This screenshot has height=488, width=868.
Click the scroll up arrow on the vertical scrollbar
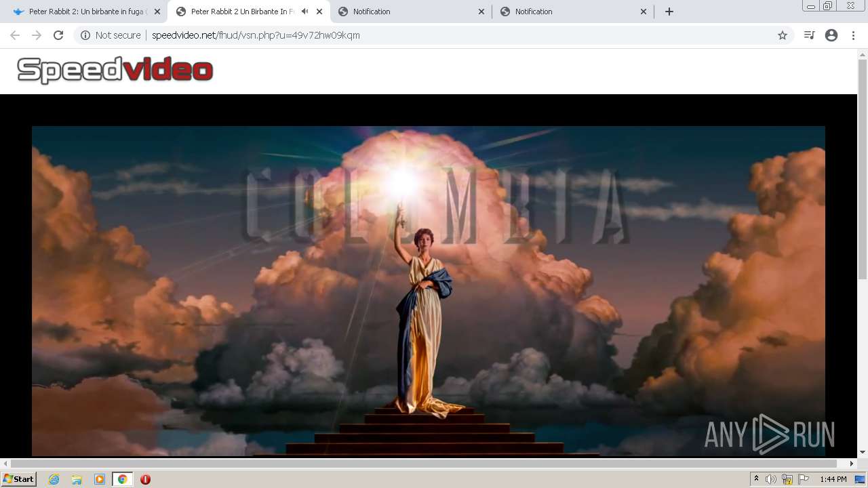point(863,54)
